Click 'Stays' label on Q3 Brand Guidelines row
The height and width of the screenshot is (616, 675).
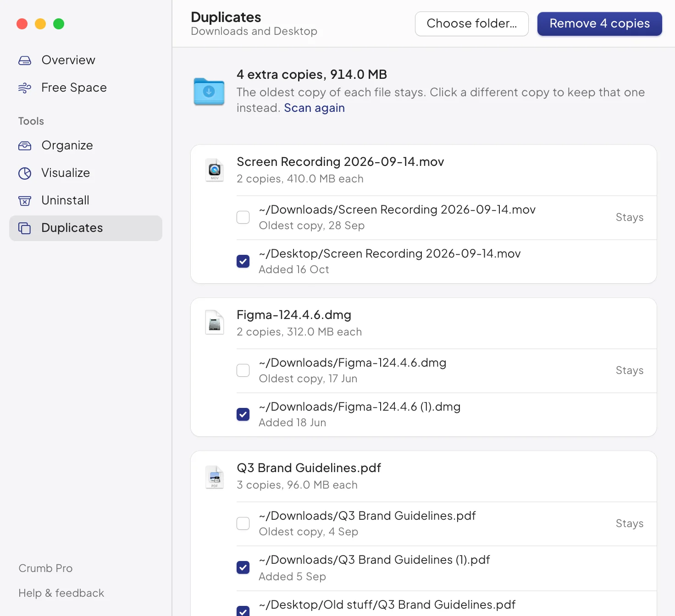[x=630, y=523]
